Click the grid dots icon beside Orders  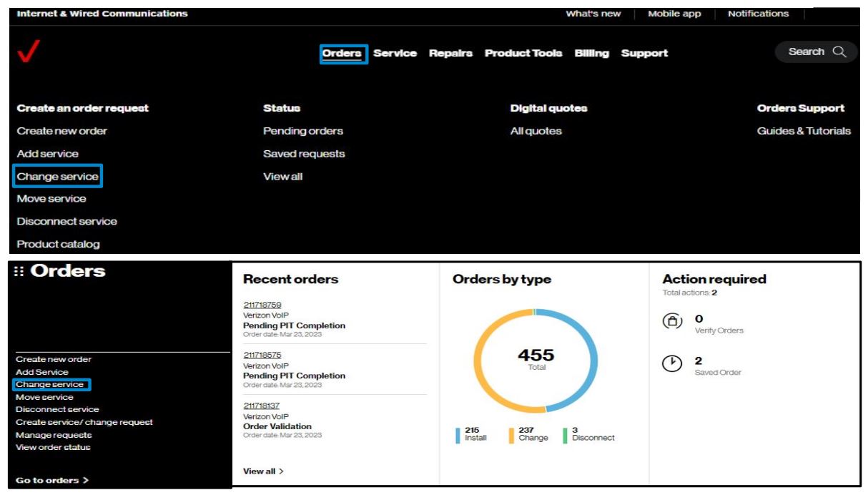(x=19, y=272)
